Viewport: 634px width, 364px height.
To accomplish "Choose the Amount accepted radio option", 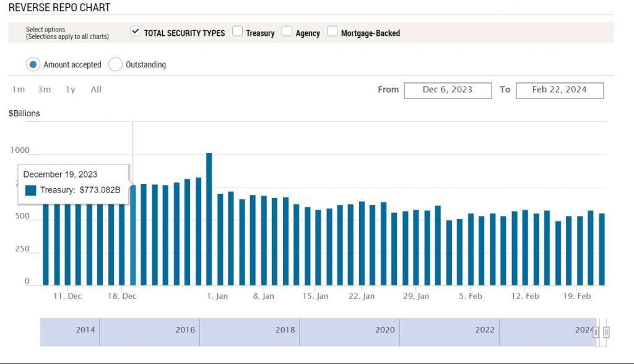I will tap(33, 64).
